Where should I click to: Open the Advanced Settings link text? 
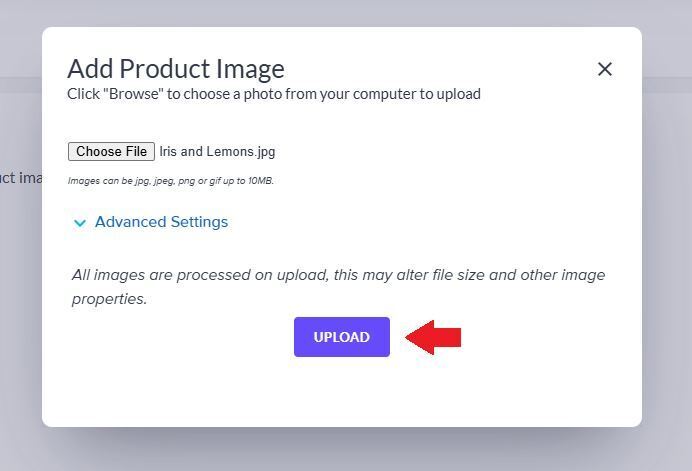point(161,222)
